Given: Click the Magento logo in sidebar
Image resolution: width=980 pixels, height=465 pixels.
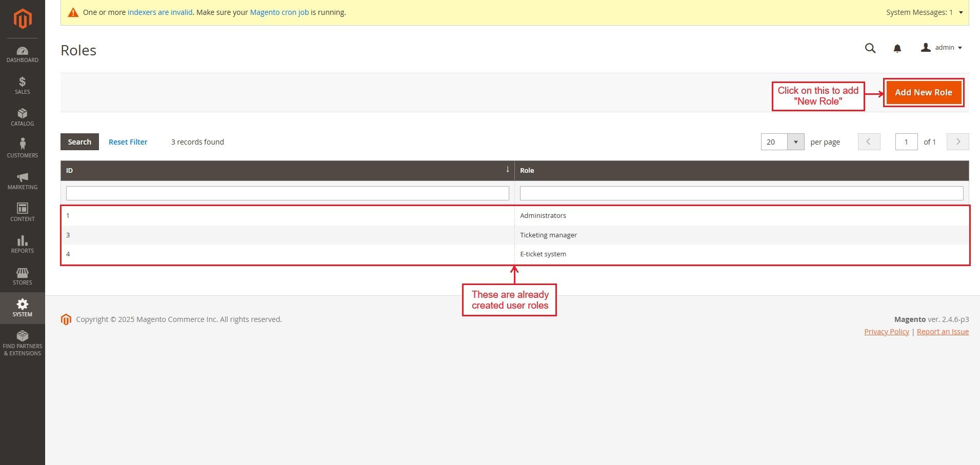Looking at the screenshot, I should [x=22, y=19].
